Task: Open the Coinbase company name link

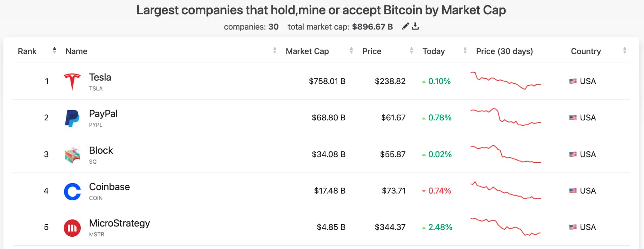Action: [109, 186]
